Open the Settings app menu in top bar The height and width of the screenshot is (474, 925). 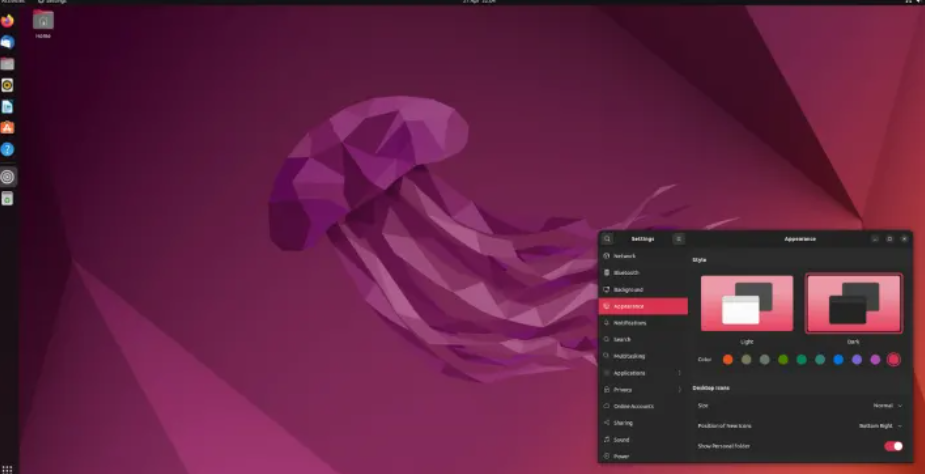click(x=52, y=2)
